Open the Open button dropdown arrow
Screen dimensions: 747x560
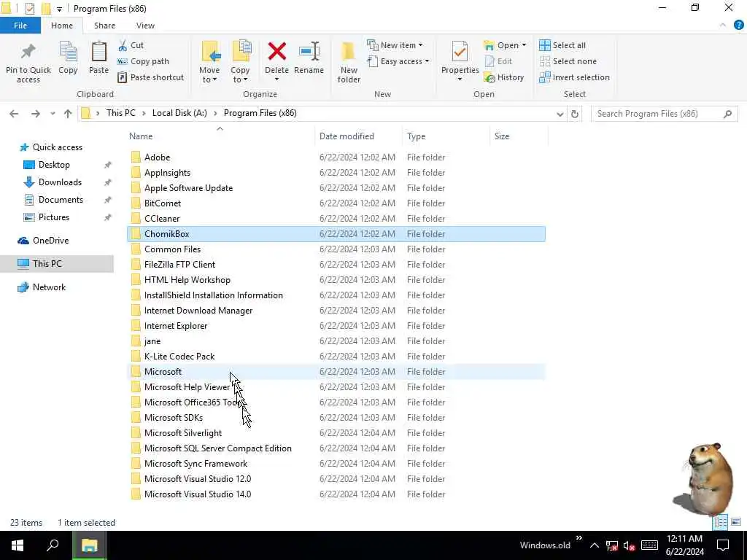524,45
